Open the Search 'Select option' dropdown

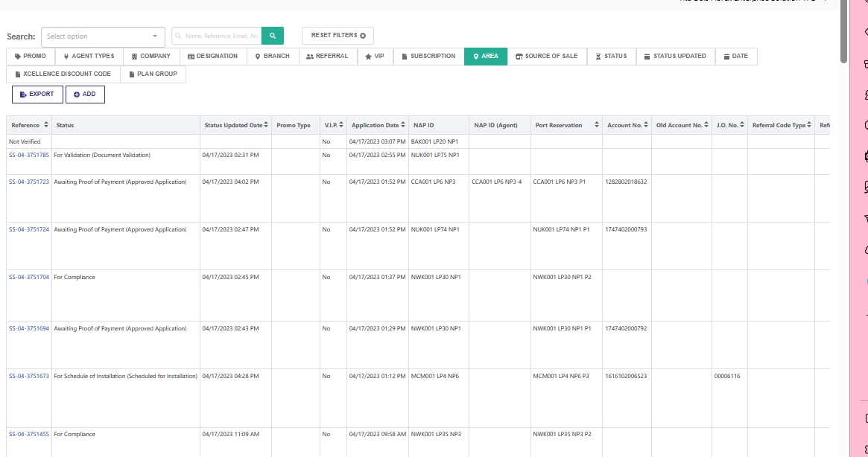(x=103, y=36)
